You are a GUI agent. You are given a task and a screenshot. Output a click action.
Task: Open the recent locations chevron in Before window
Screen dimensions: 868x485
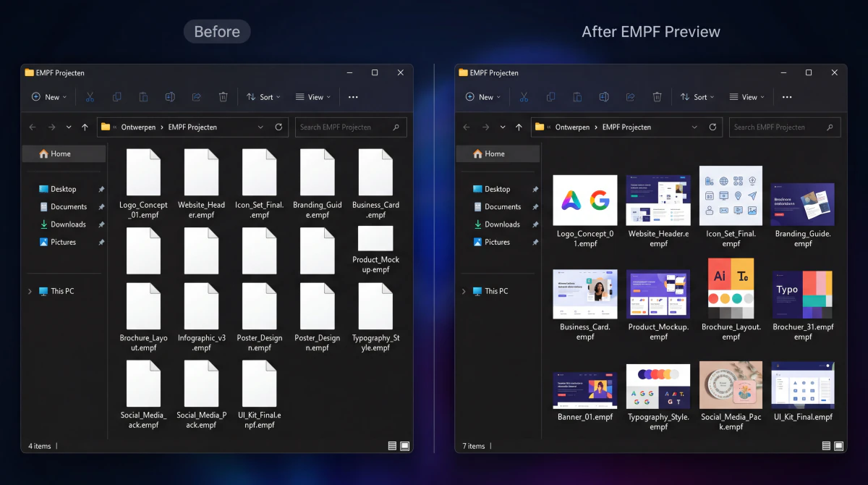(x=69, y=127)
